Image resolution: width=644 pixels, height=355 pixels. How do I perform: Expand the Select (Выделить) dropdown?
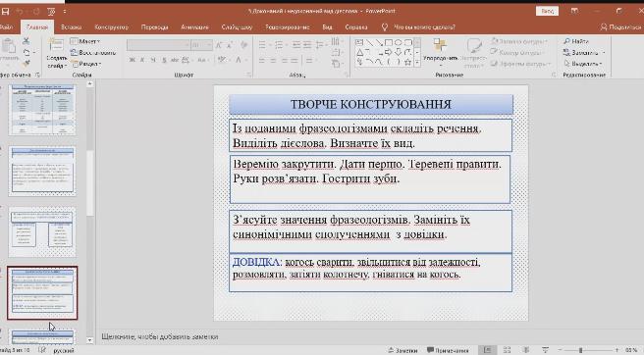point(583,64)
